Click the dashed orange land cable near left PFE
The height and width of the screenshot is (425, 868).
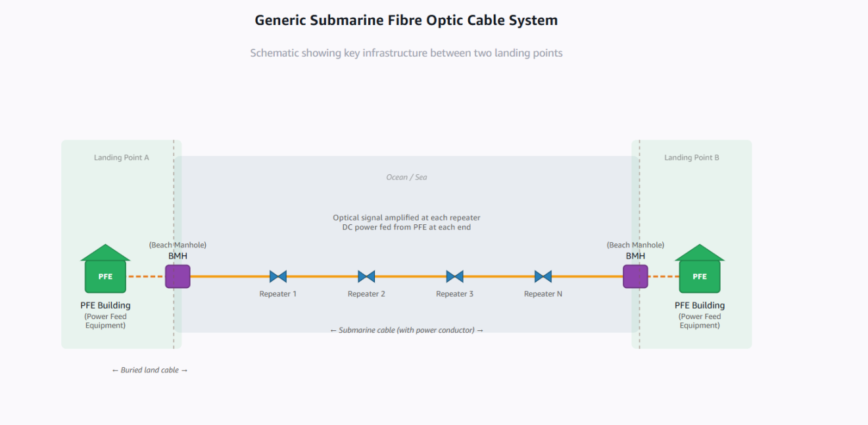tap(146, 276)
